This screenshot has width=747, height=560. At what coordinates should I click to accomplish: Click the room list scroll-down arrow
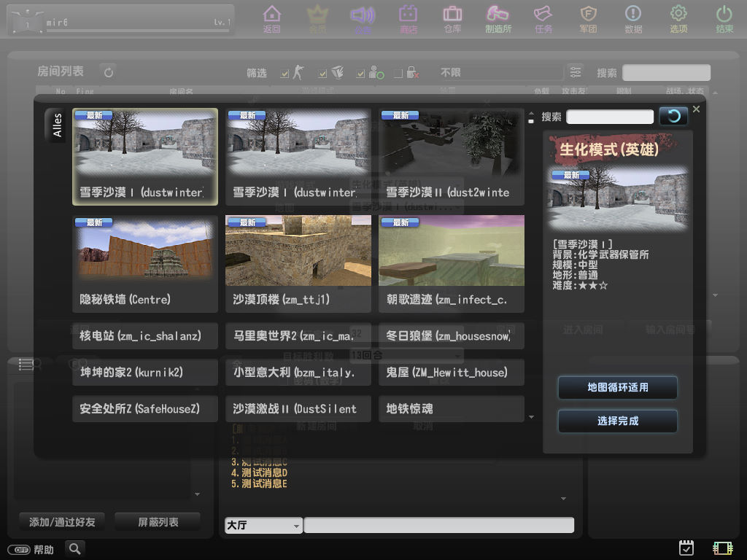[x=715, y=295]
